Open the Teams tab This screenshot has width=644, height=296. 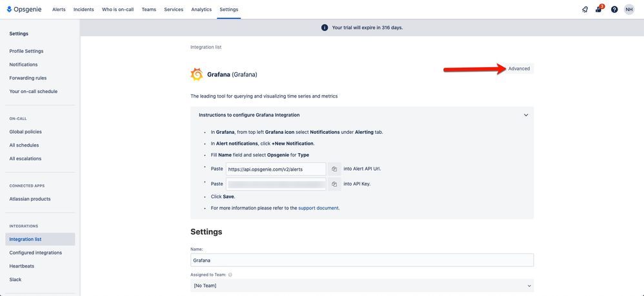tap(148, 10)
